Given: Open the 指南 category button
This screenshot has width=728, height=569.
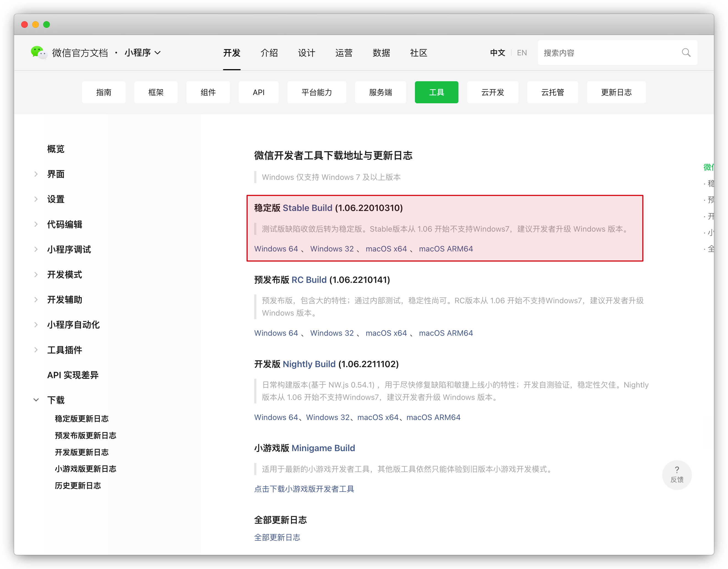Looking at the screenshot, I should [x=104, y=92].
